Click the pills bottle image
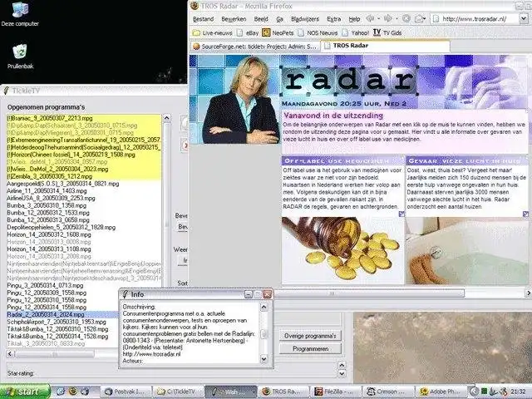 (x=342, y=250)
